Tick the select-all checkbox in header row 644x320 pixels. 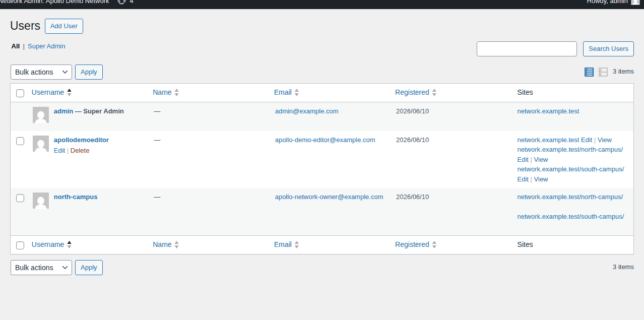(x=20, y=93)
